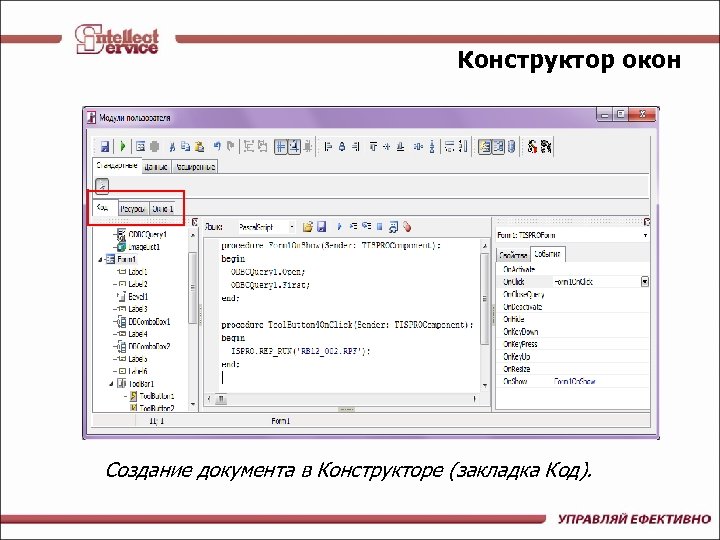Open the OnClick event handler dropdown arrow
Viewport: 720px width, 540px height.
coord(645,282)
